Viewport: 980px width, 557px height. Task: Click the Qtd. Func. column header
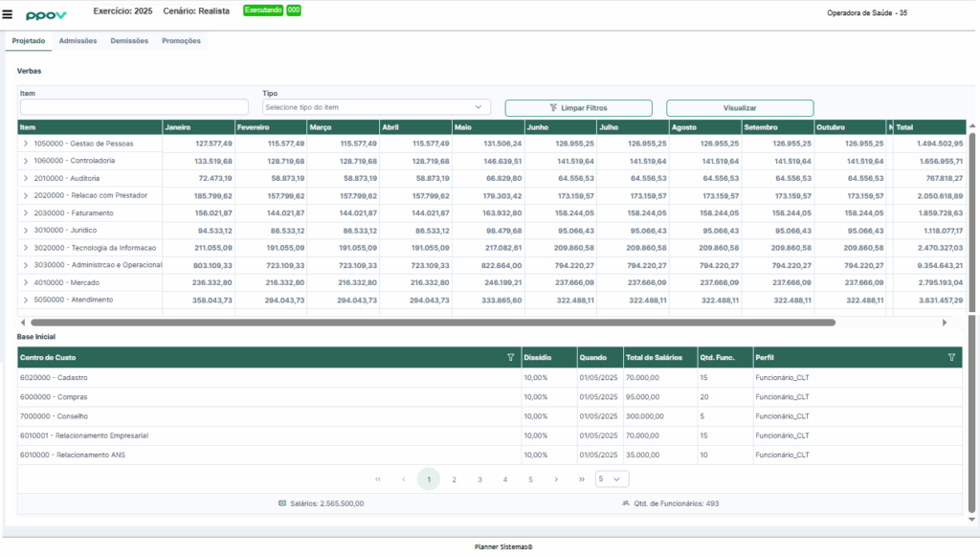pyautogui.click(x=725, y=358)
